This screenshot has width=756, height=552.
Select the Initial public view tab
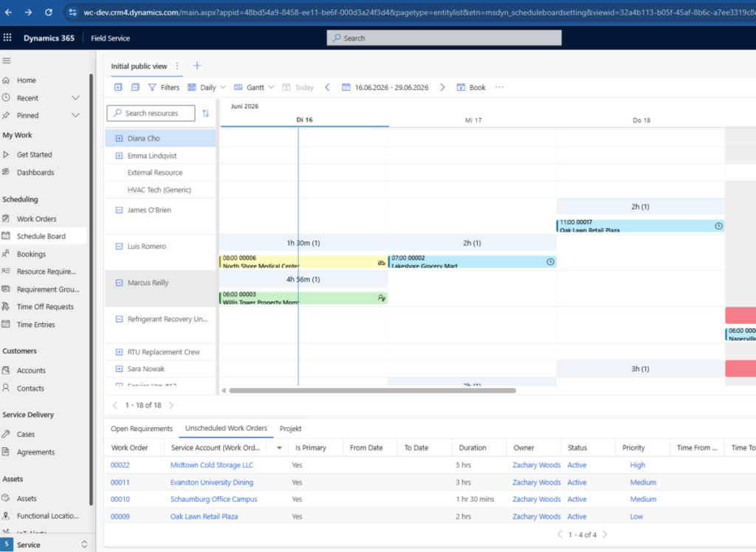(x=139, y=66)
